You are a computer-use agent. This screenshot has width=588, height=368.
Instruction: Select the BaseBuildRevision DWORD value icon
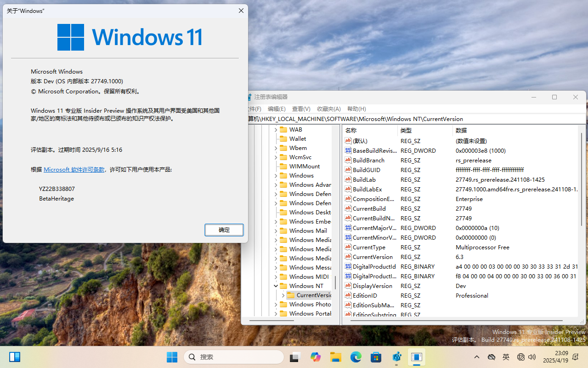click(x=348, y=150)
